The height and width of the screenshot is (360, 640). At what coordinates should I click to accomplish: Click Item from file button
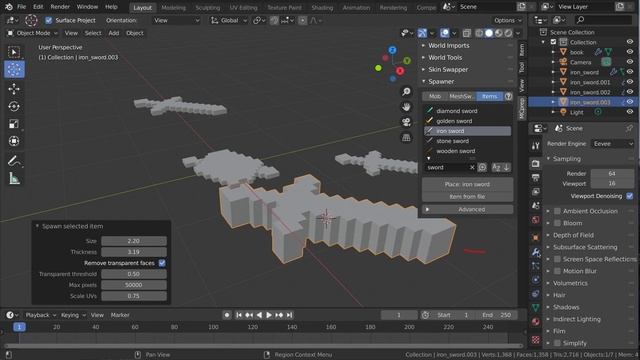467,196
